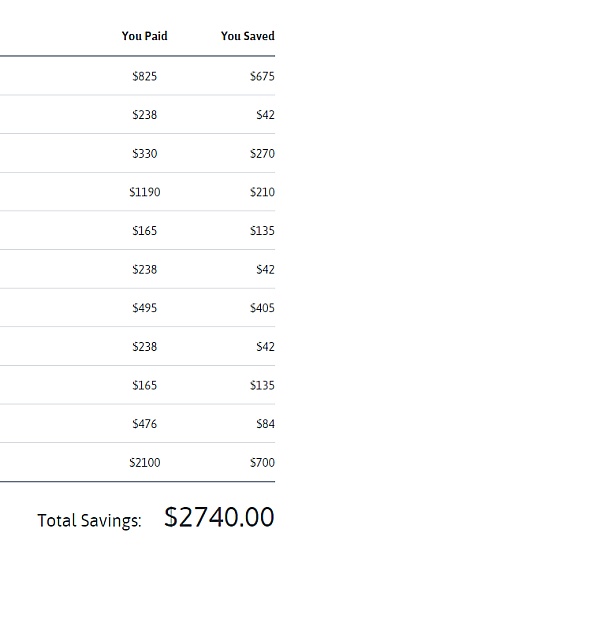Click the $405 saved value
600x622 pixels.
(x=262, y=308)
